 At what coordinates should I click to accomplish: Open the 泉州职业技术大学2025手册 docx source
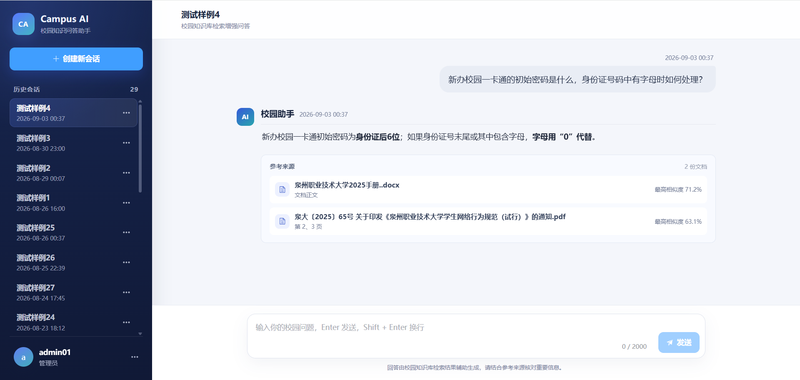coord(488,189)
